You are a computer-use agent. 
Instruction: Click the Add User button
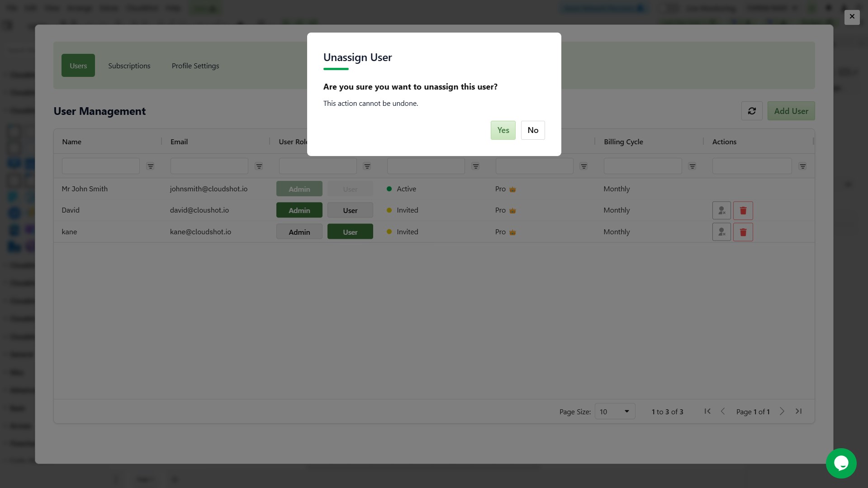click(x=791, y=111)
